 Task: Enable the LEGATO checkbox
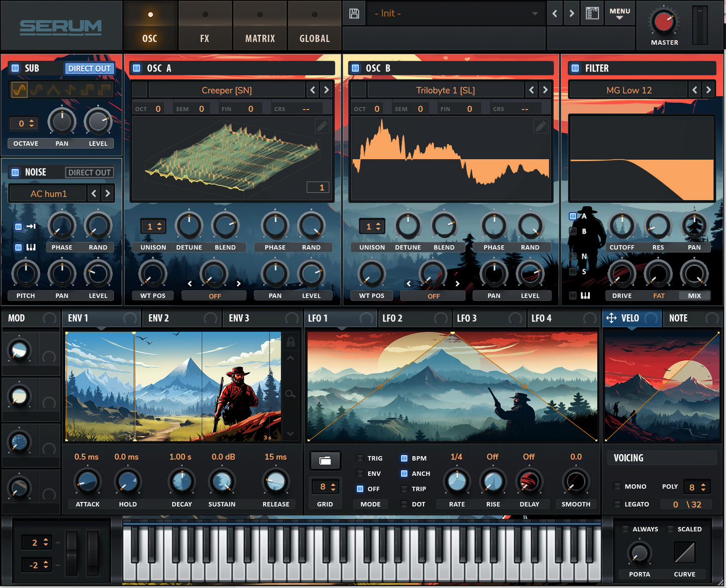pyautogui.click(x=617, y=504)
